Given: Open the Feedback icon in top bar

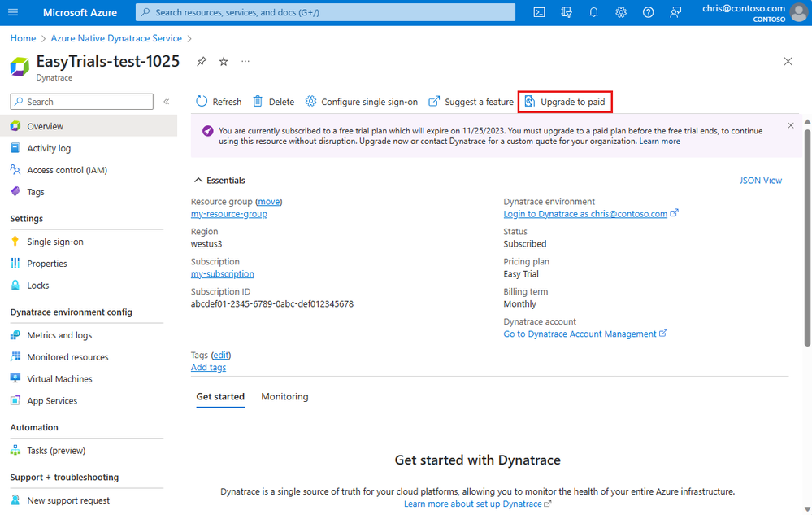Looking at the screenshot, I should (x=675, y=12).
